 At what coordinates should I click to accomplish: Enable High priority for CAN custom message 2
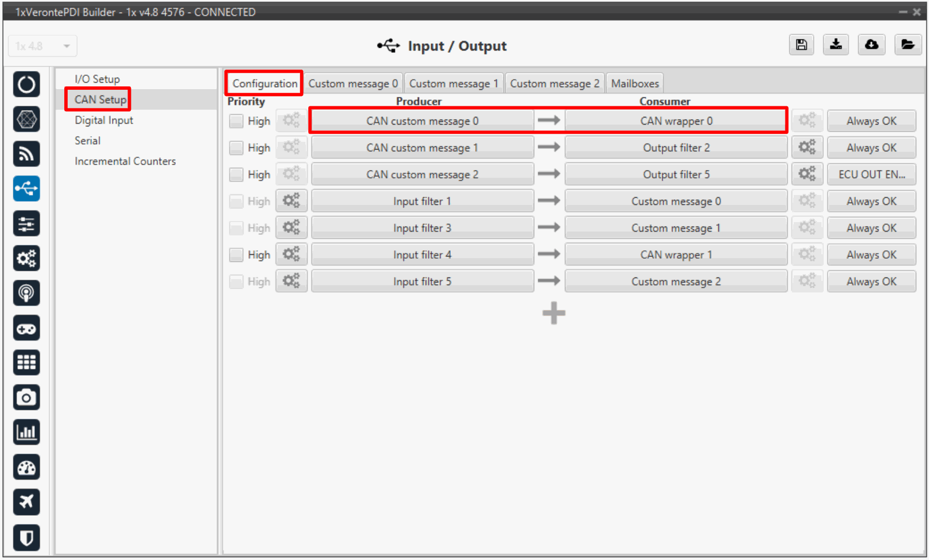click(237, 174)
